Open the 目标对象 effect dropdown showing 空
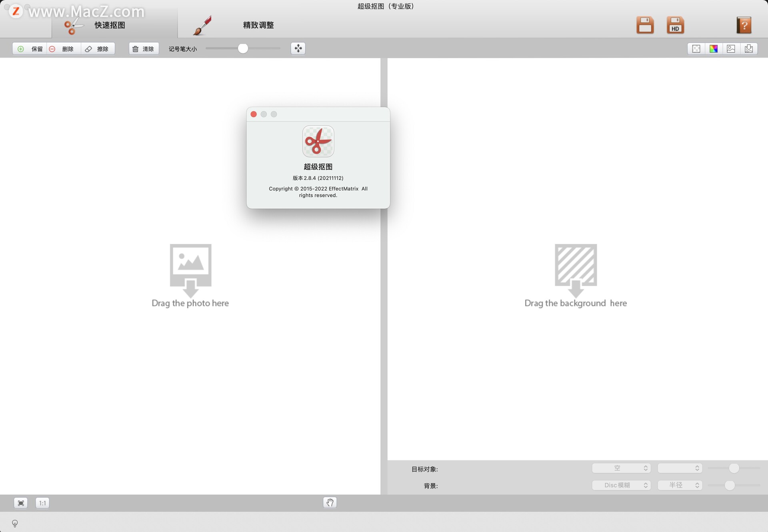The height and width of the screenshot is (532, 768). (x=621, y=468)
